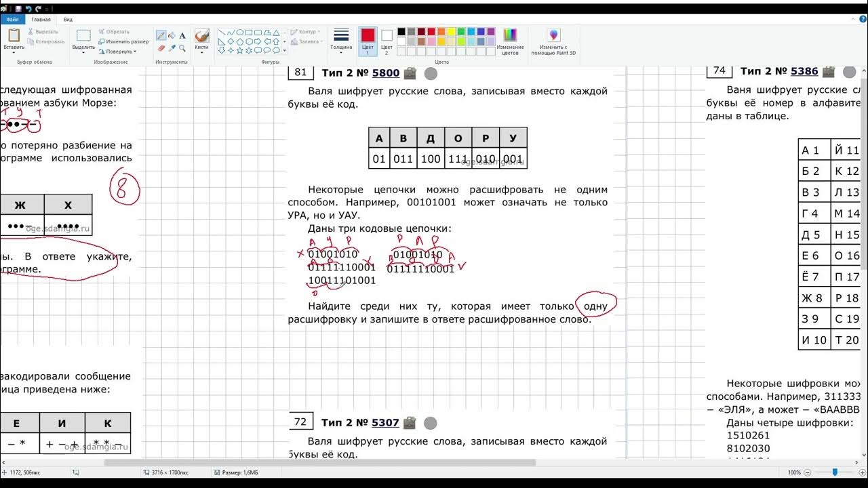Select the Color picker eyedropper tool

coord(172,48)
